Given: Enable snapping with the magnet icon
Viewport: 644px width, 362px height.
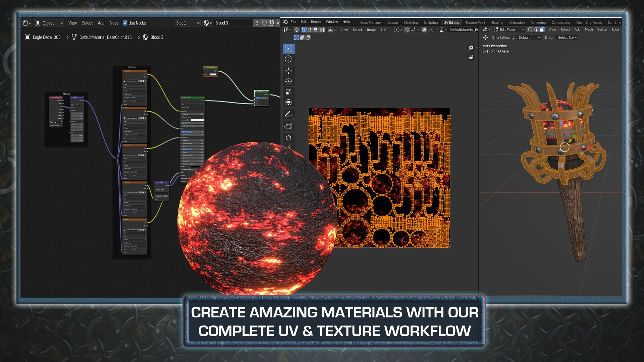Looking at the screenshot, I should (407, 30).
